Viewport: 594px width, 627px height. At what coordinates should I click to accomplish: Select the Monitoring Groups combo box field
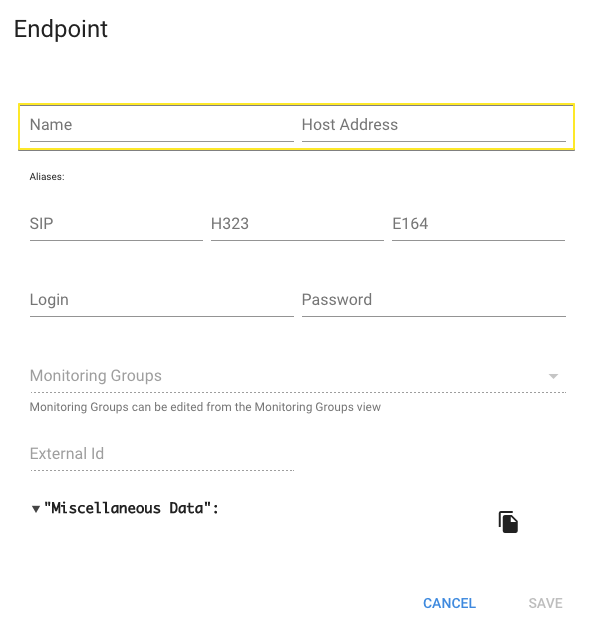(298, 376)
